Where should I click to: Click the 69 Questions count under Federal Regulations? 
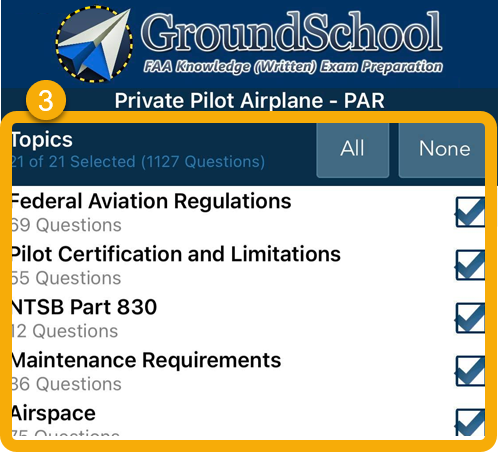coord(66,225)
